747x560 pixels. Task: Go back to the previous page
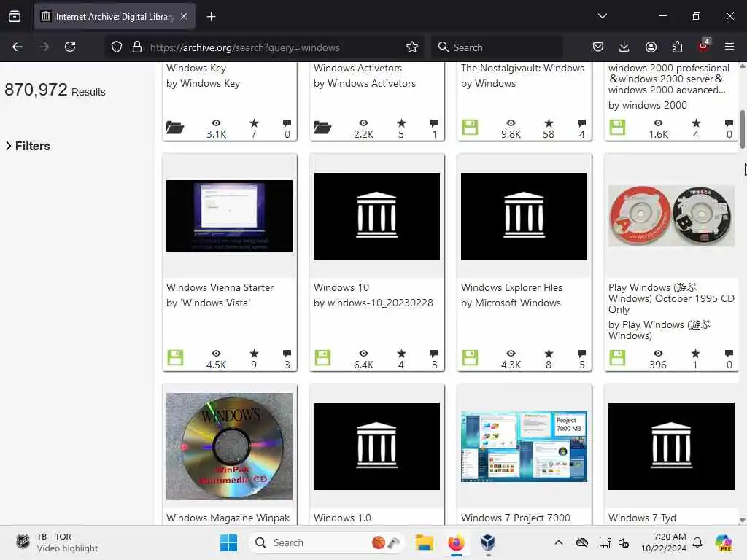(18, 47)
